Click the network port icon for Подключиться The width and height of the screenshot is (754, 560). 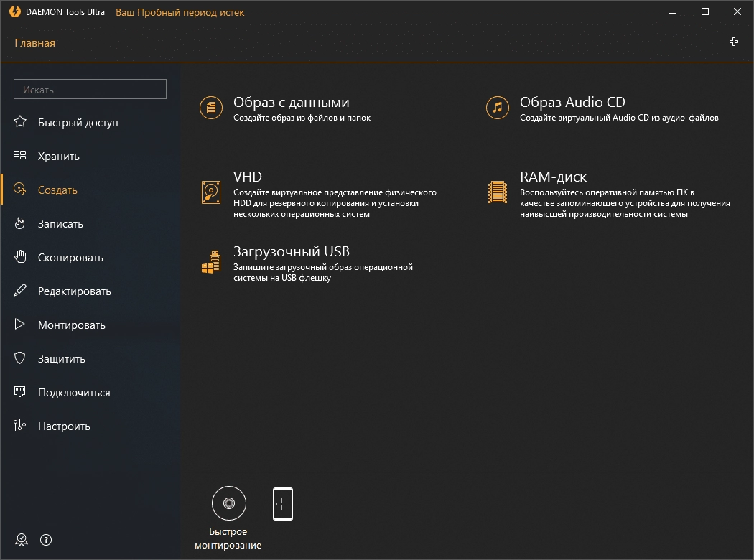19,391
